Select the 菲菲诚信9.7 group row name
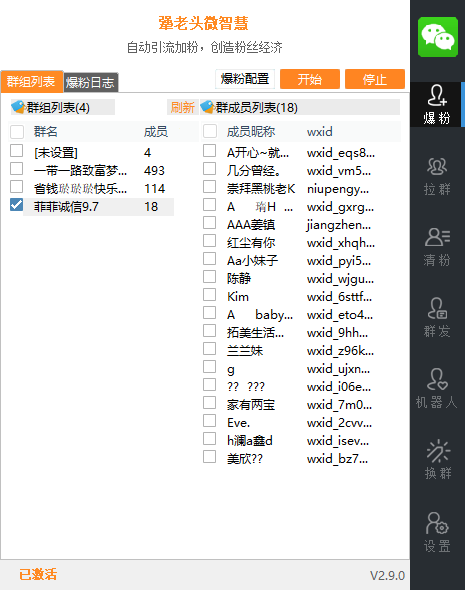This screenshot has width=465, height=590. pyautogui.click(x=66, y=207)
